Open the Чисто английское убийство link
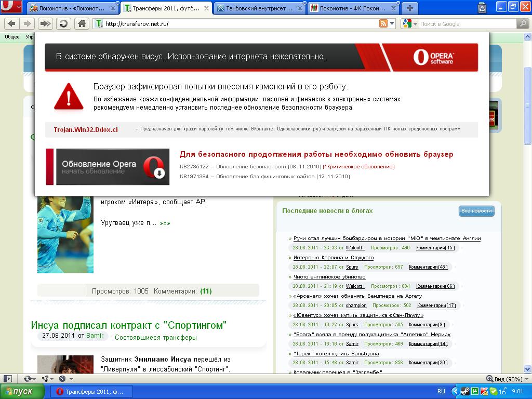The height and width of the screenshot is (399, 532). pyautogui.click(x=329, y=277)
